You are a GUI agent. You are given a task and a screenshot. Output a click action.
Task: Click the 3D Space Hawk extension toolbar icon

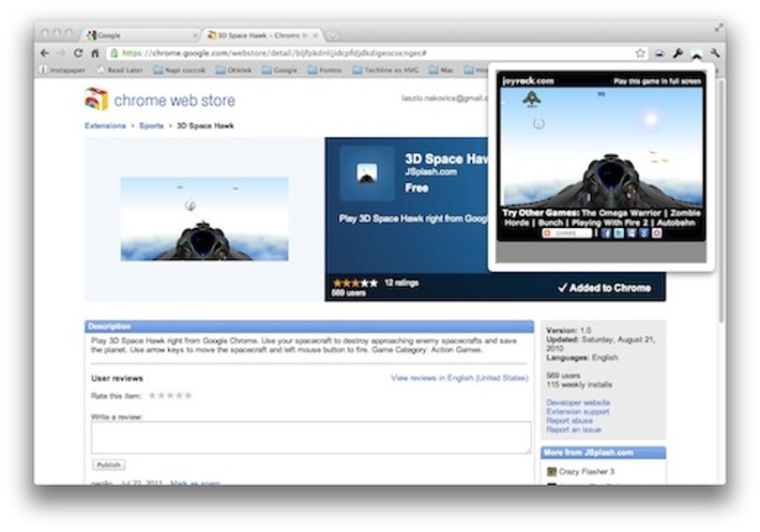tap(696, 54)
